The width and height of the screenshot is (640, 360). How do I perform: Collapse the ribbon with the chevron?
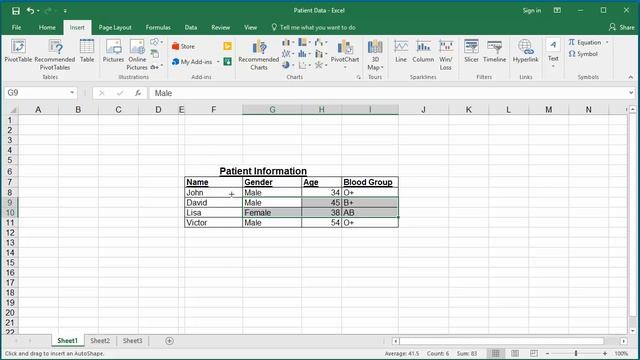[x=631, y=77]
